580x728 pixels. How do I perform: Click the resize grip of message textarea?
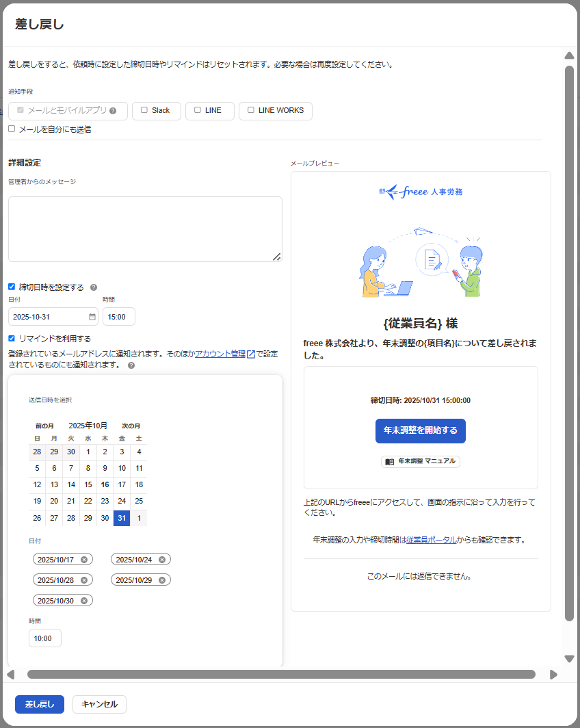click(276, 257)
